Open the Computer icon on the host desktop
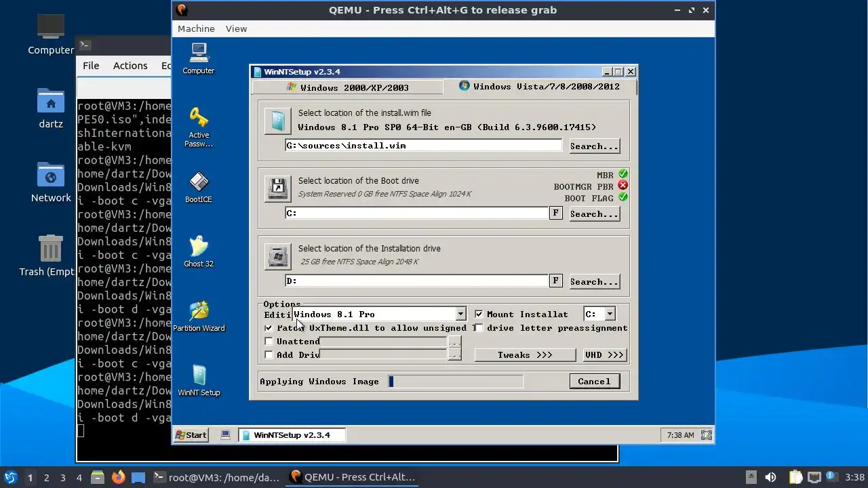The image size is (868, 488). (x=51, y=34)
